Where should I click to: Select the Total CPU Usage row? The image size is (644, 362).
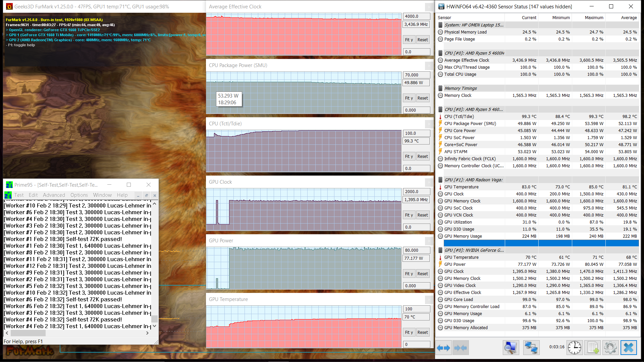coord(538,74)
